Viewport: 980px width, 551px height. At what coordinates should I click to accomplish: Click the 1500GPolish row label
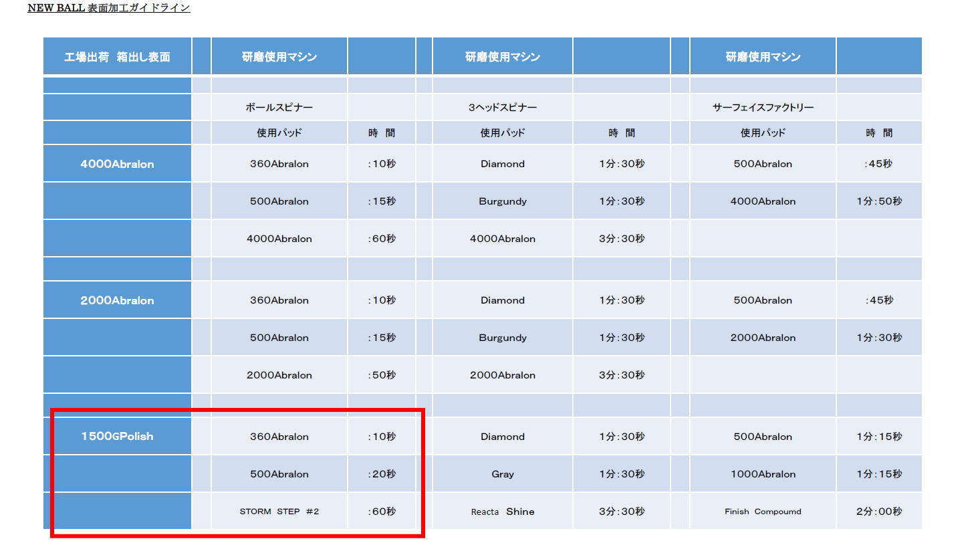click(117, 436)
